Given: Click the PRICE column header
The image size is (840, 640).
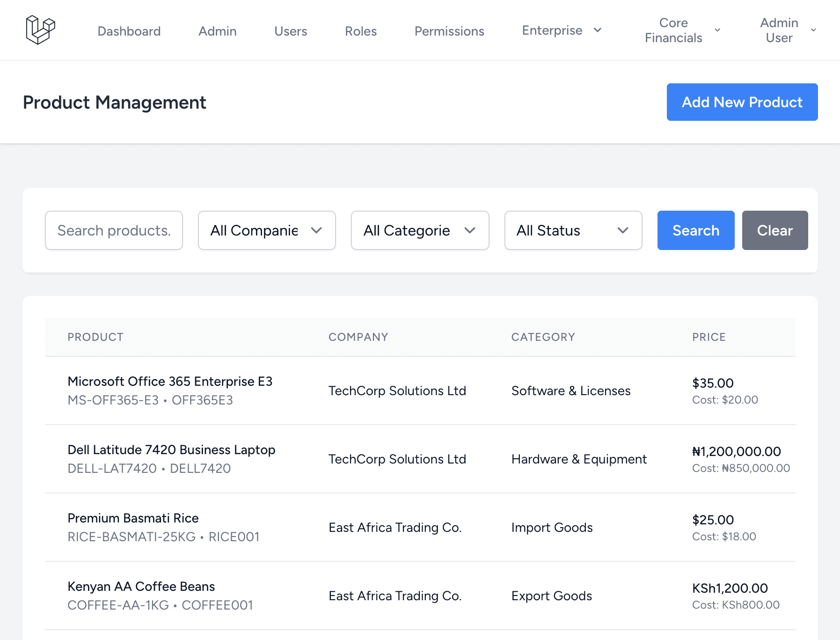Looking at the screenshot, I should pyautogui.click(x=709, y=337).
